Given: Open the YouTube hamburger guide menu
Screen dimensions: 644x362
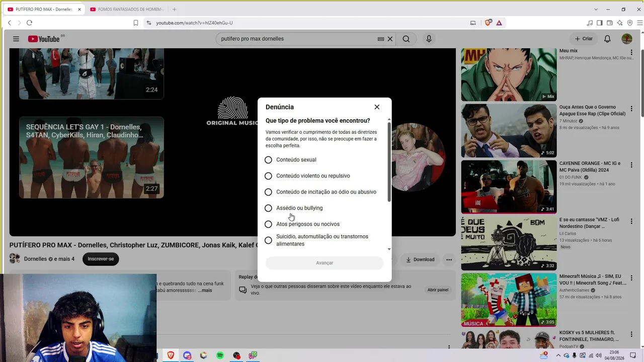Looking at the screenshot, I should click(x=16, y=39).
